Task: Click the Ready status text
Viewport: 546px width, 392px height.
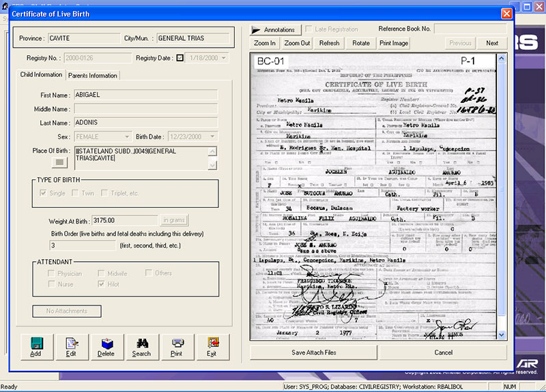Action: pyautogui.click(x=9, y=387)
